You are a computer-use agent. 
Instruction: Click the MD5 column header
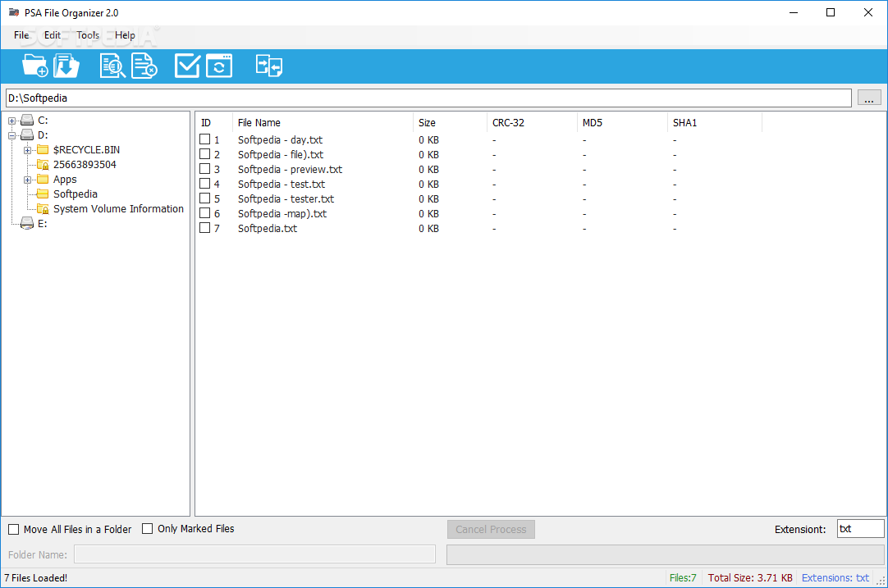[622, 122]
